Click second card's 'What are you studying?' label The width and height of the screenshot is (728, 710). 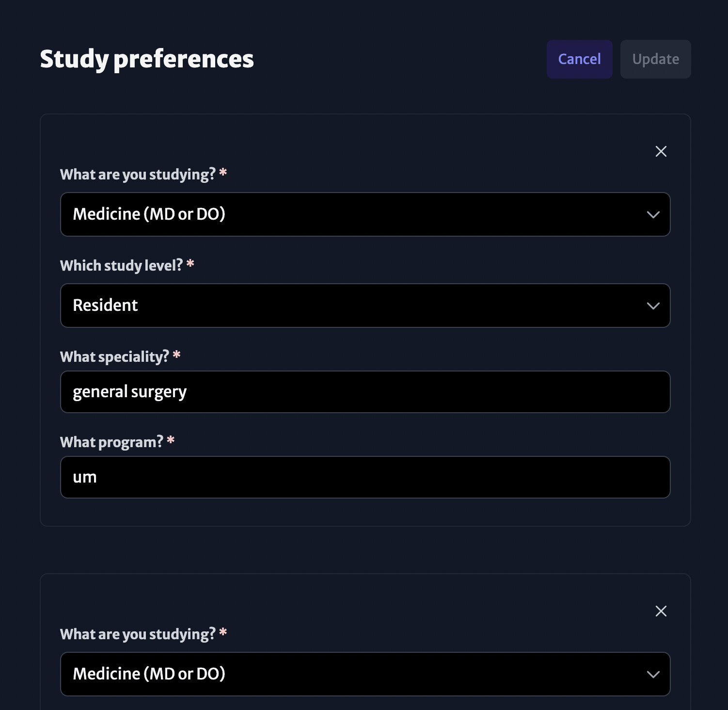point(138,634)
